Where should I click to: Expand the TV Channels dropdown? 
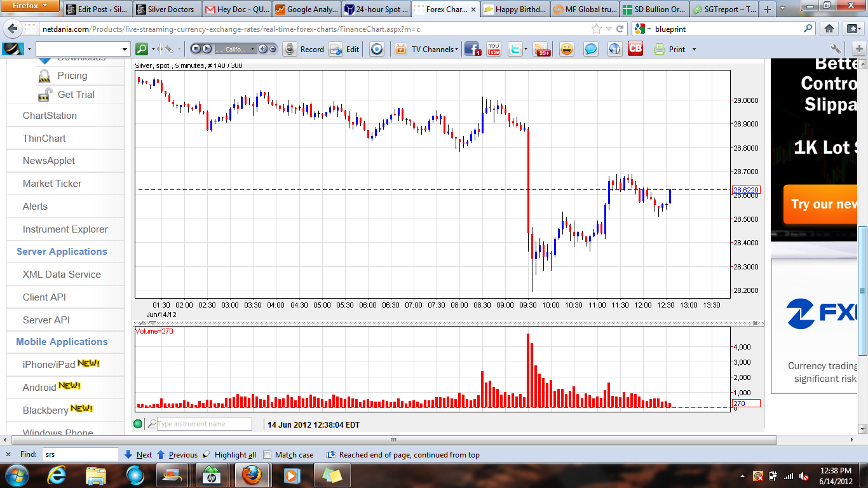tap(434, 49)
